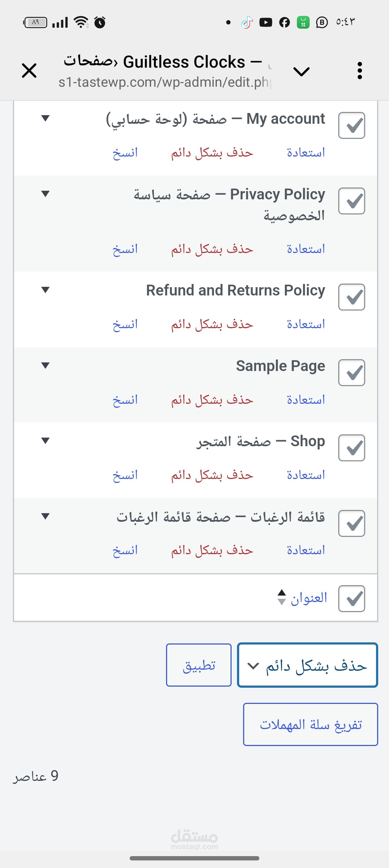Uncheck the My account page checkbox
The image size is (389, 868).
pos(352,126)
